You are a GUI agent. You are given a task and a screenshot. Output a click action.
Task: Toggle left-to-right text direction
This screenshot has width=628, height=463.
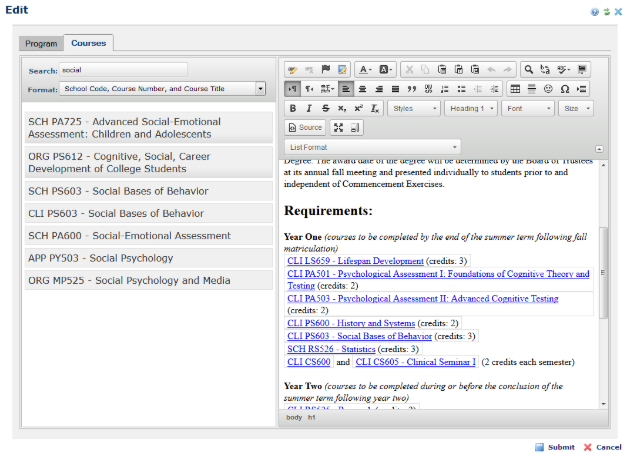(x=292, y=89)
